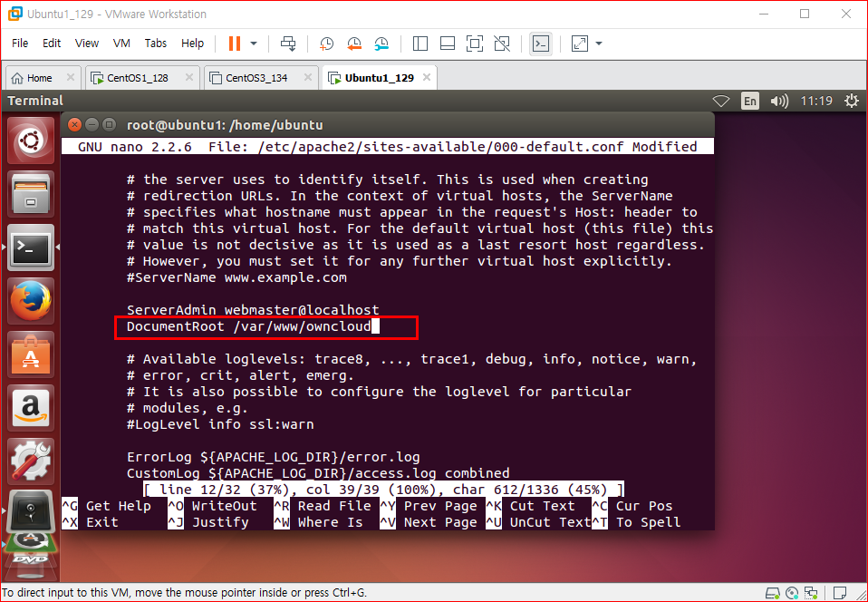Take a snapshot of this virtual machine
The width and height of the screenshot is (868, 602).
[326, 44]
